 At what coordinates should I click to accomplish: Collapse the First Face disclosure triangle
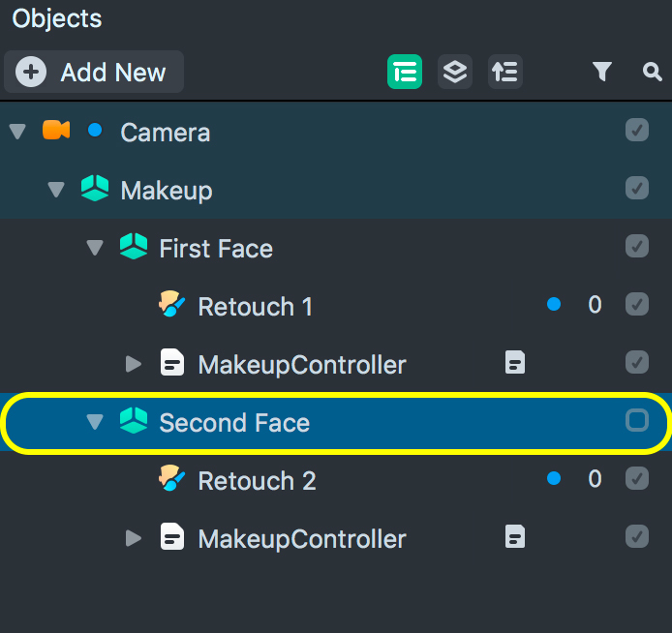(x=95, y=248)
